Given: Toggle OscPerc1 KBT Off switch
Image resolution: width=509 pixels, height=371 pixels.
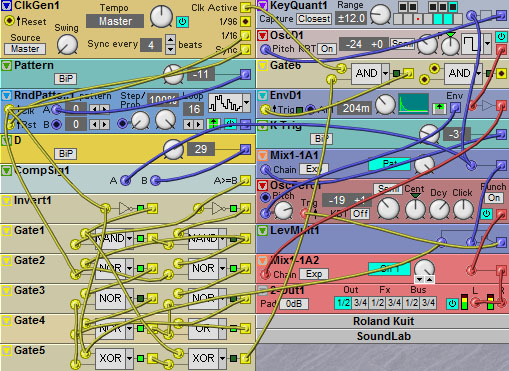Looking at the screenshot, I should point(360,213).
